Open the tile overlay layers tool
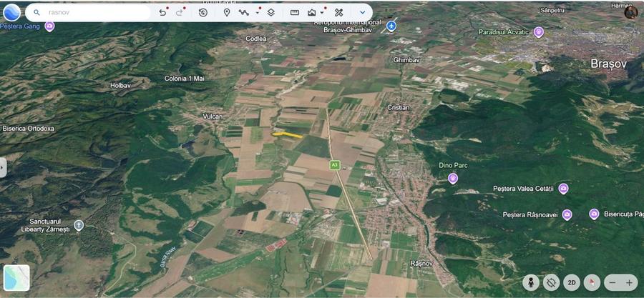Viewport: 644px width, 298px height. (270, 13)
